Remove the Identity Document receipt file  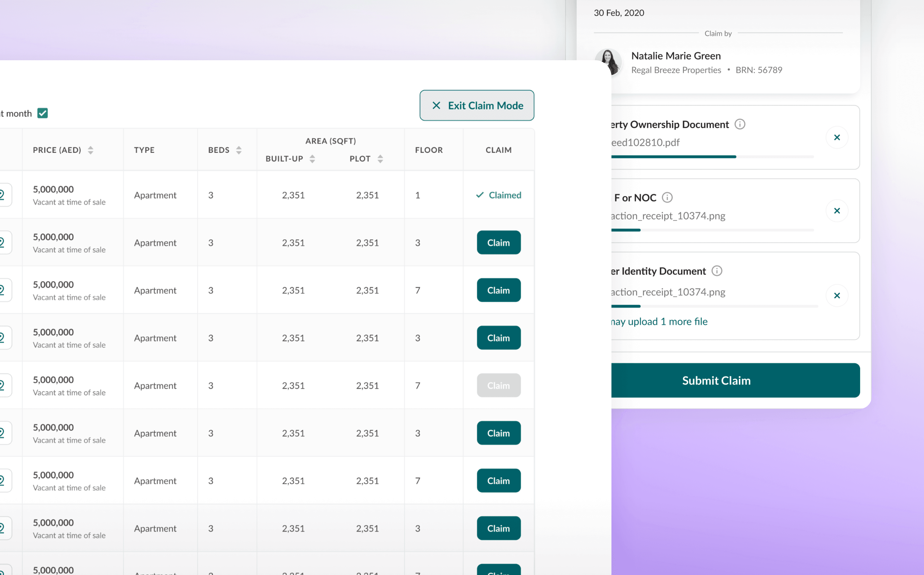(x=836, y=296)
